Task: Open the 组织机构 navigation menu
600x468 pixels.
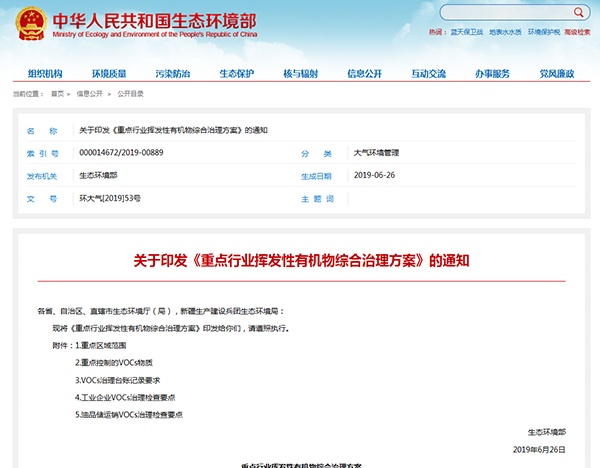Action: 44,74
